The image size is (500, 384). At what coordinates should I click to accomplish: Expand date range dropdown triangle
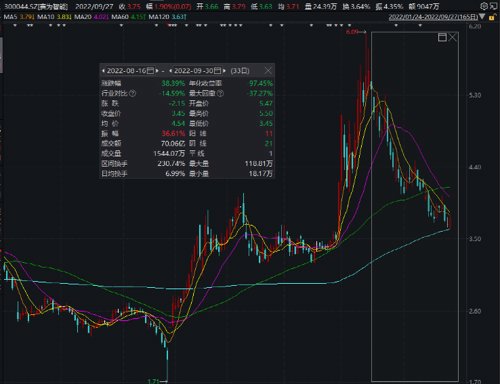482,16
